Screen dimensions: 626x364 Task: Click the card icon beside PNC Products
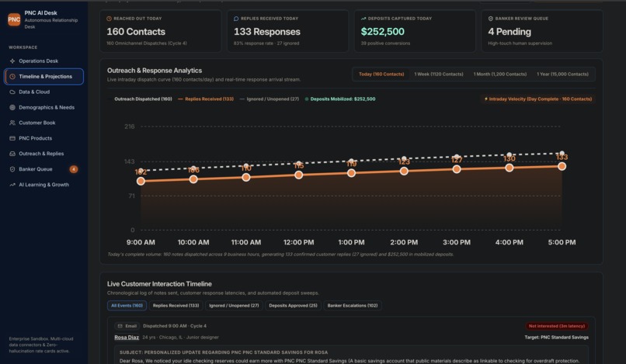click(x=12, y=138)
